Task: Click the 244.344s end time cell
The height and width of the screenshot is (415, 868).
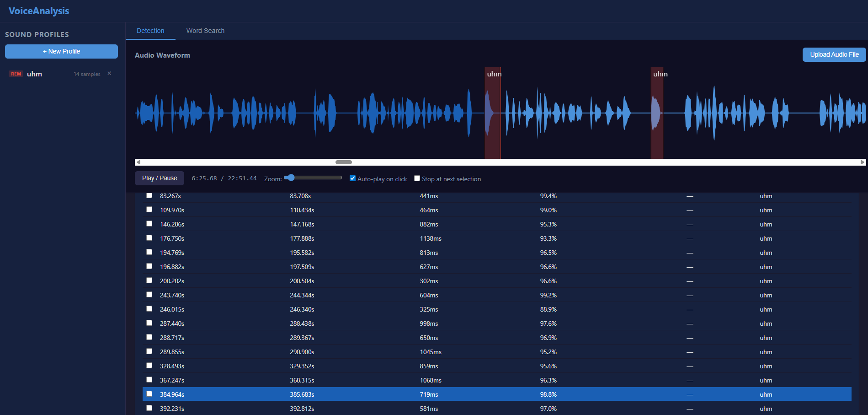Action: pyautogui.click(x=302, y=295)
